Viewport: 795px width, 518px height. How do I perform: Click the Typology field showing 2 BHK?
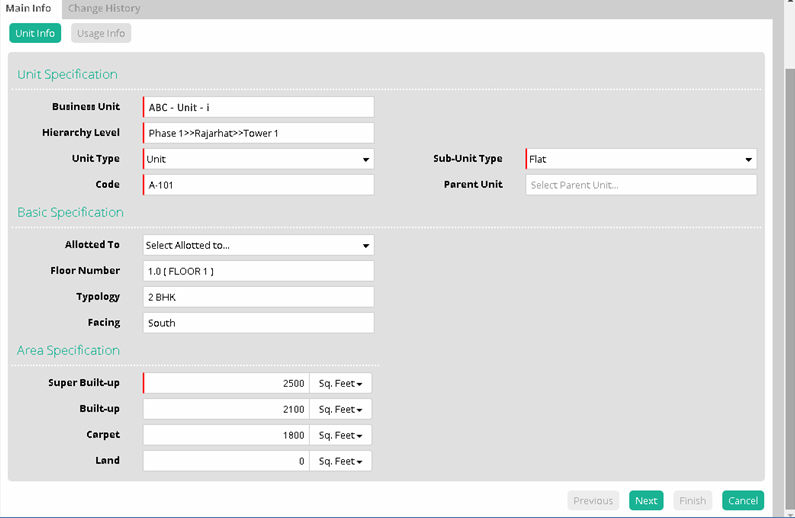click(258, 297)
